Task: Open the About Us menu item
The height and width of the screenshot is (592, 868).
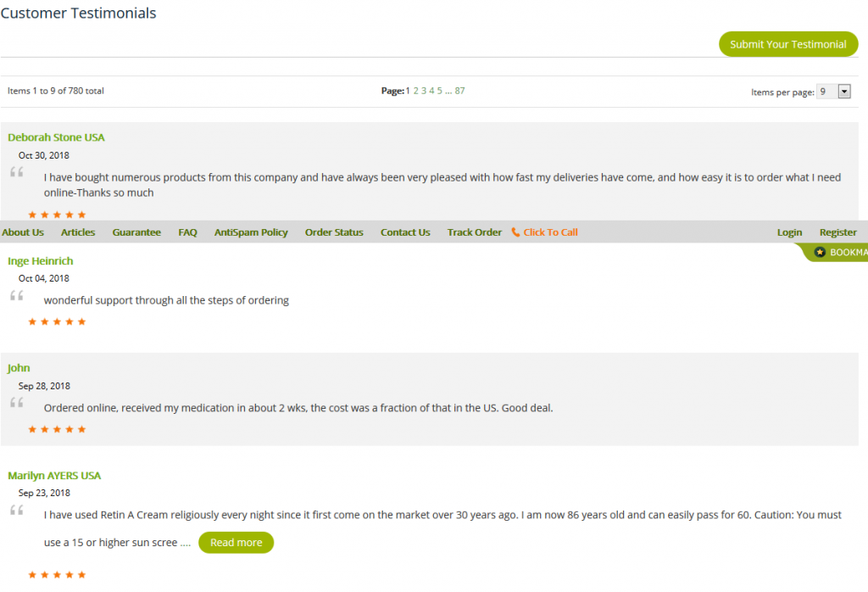Action: tap(23, 232)
